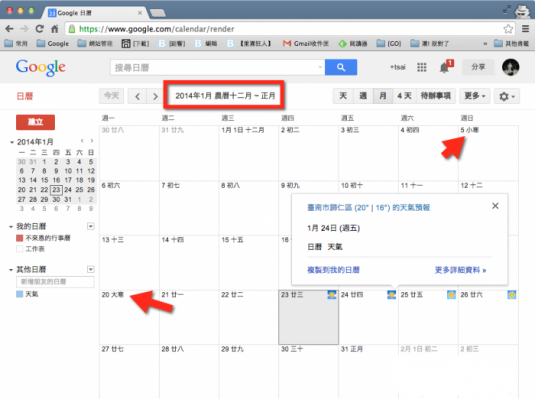Click the 31 正月 date label

[352, 349]
